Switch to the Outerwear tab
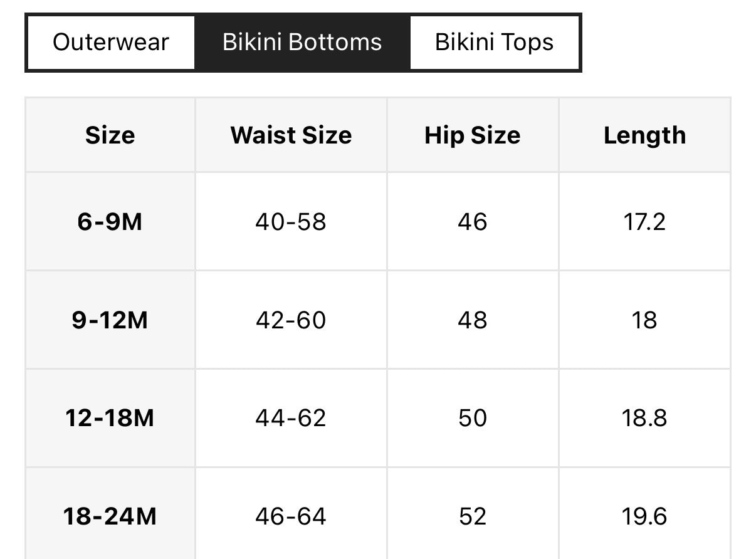The width and height of the screenshot is (756, 559). point(111,43)
